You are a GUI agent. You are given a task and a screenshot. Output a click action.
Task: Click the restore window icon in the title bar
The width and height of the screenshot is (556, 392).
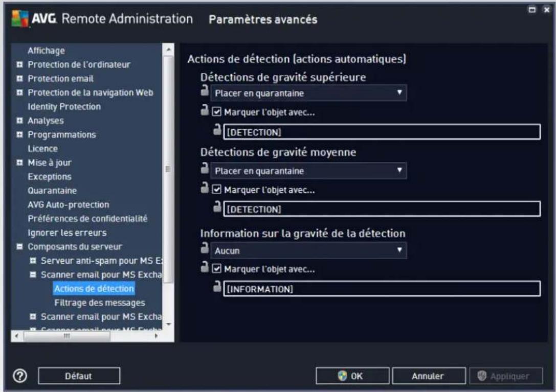pos(532,10)
